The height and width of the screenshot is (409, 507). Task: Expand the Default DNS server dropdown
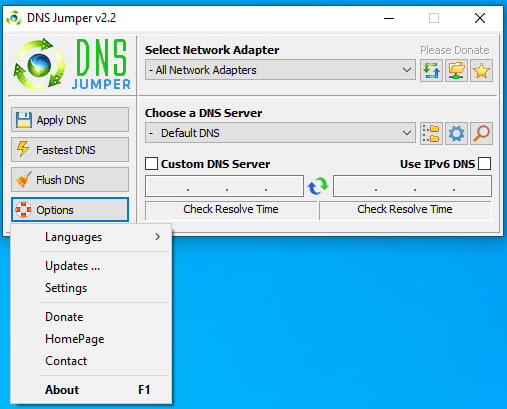(280, 133)
